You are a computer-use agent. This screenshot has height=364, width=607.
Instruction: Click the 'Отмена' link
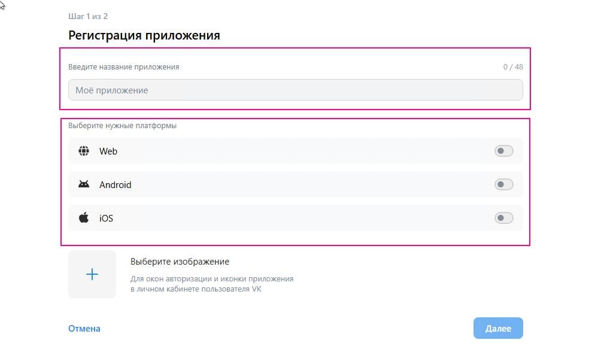coord(84,329)
